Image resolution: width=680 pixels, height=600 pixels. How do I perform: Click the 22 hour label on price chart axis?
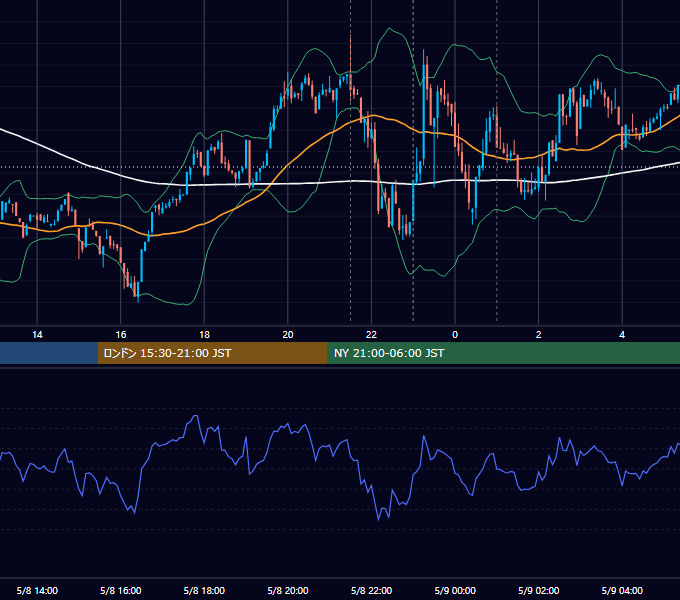pyautogui.click(x=371, y=335)
